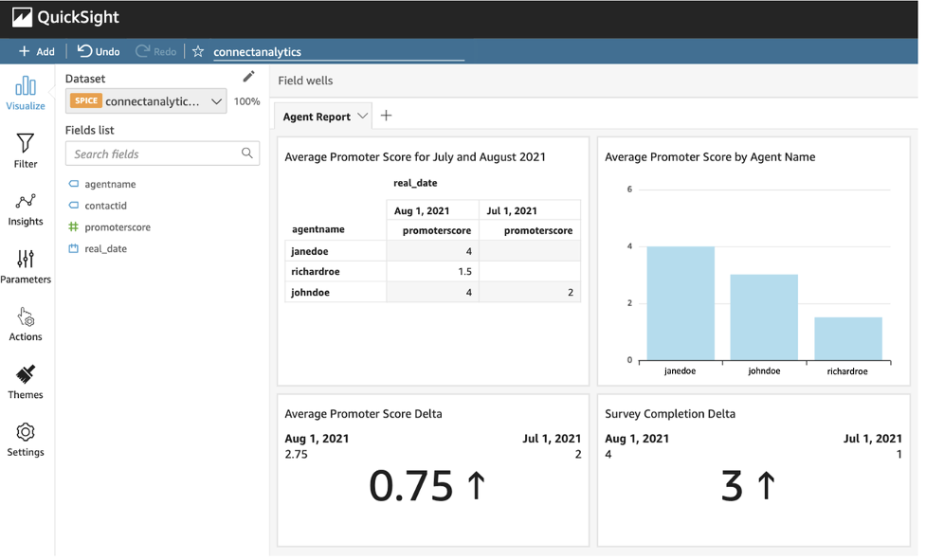The width and height of the screenshot is (926, 560).
Task: Click the pencil icon to edit dataset
Action: 248,77
